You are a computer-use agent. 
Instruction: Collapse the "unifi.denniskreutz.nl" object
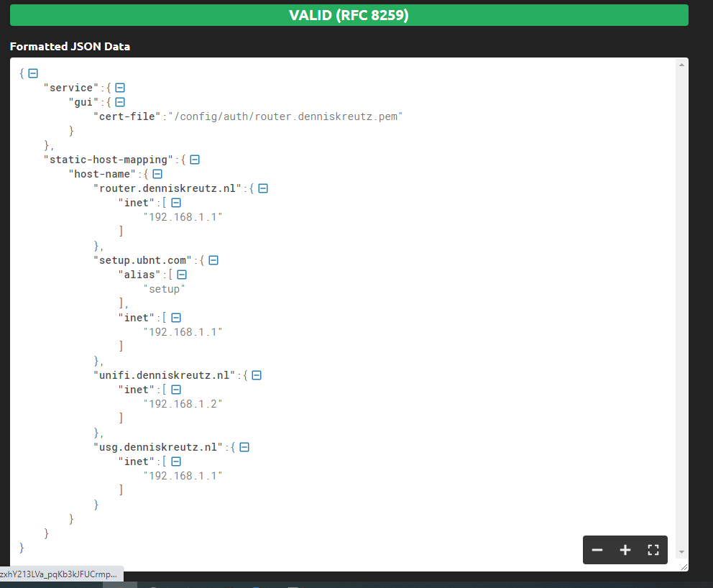pos(256,375)
